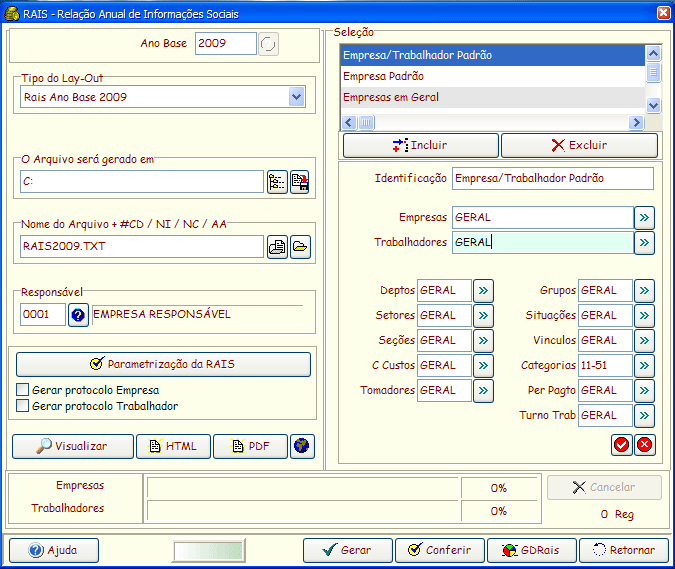Confirm the selection with the red check icon
Viewport: 675px width, 569px height.
pyautogui.click(x=621, y=445)
